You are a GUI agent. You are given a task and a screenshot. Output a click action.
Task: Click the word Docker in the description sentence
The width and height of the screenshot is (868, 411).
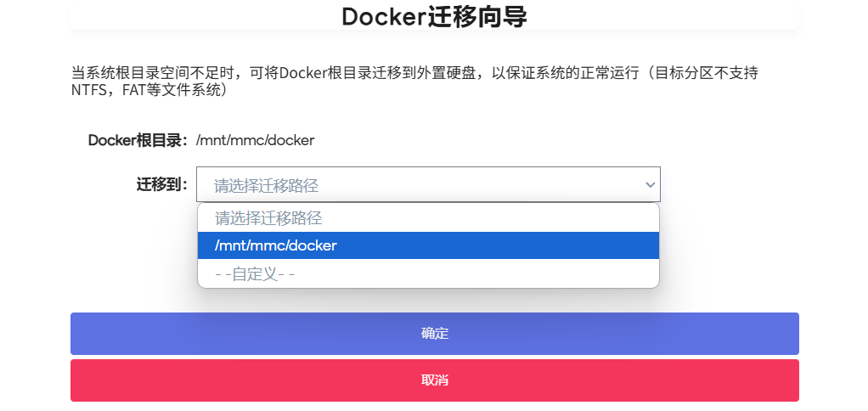pyautogui.click(x=303, y=73)
